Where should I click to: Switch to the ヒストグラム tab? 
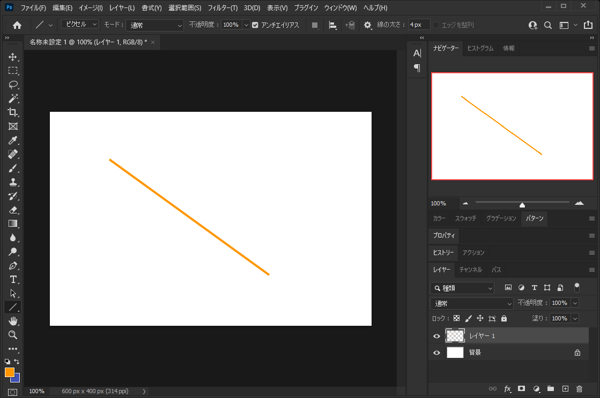click(480, 48)
